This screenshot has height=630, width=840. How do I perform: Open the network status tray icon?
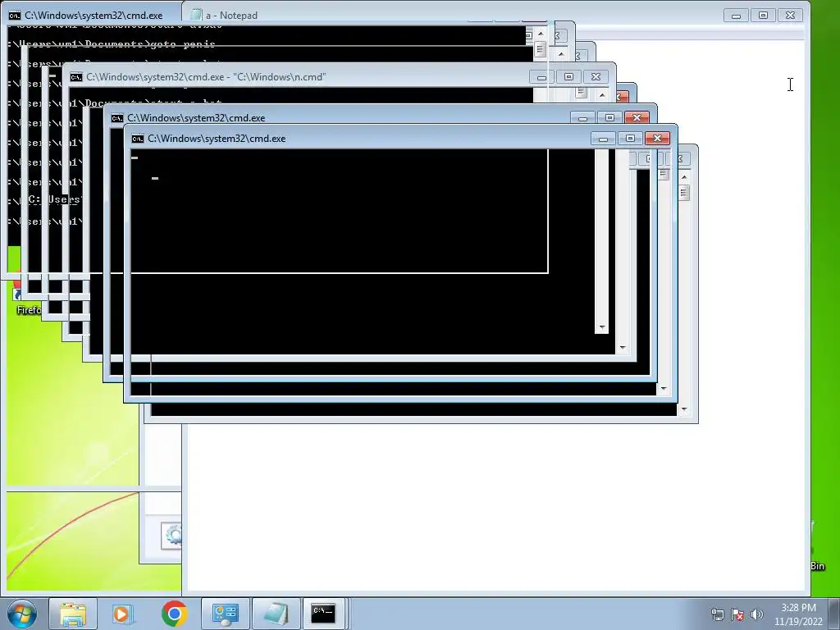pyautogui.click(x=717, y=614)
